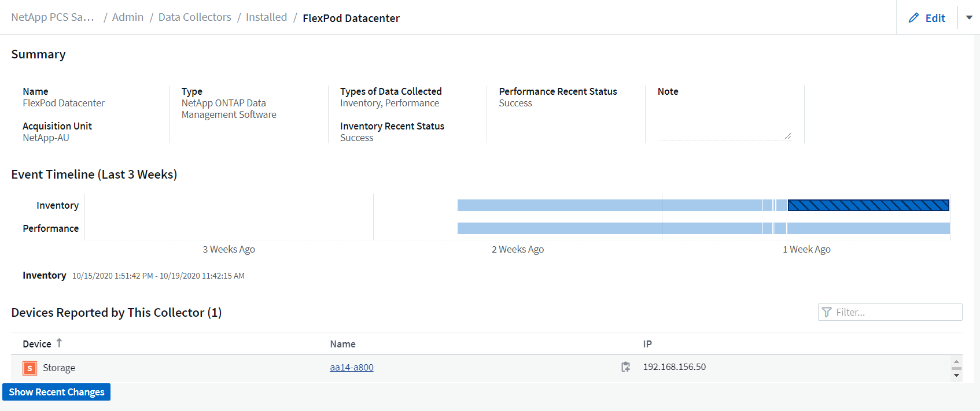Go to Data Collectors breadcrumb
Image resolution: width=980 pixels, height=411 pixels.
tap(194, 17)
